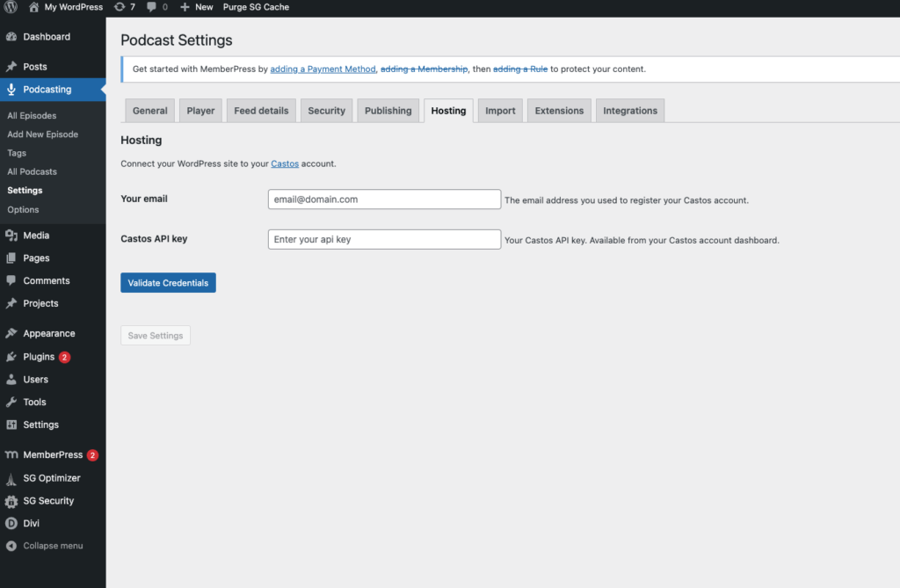This screenshot has height=588, width=900.
Task: Follow the adding a Membership link
Action: tap(425, 69)
